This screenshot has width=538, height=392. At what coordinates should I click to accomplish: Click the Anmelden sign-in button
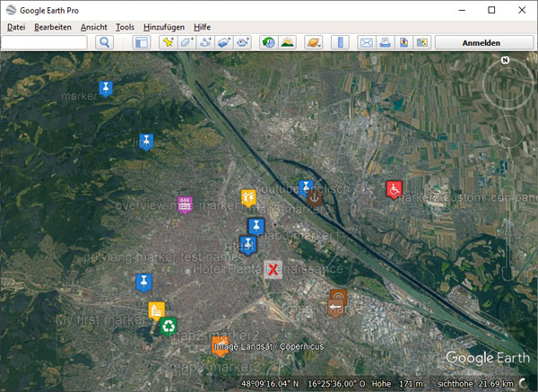484,43
